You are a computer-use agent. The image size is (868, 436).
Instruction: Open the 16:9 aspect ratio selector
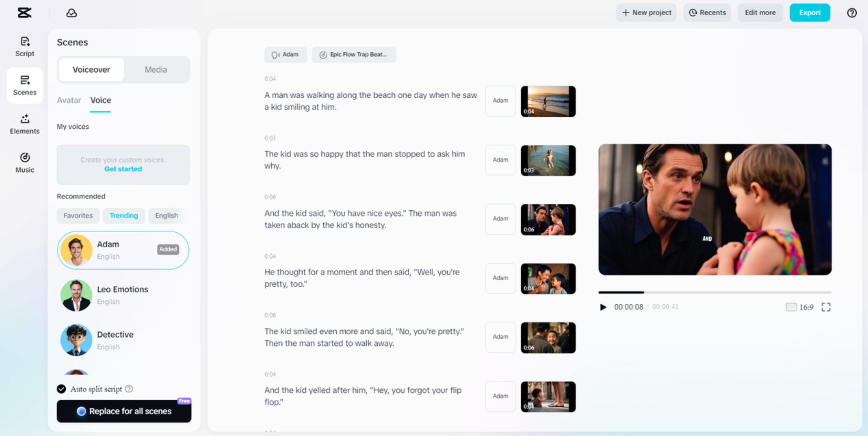point(799,307)
